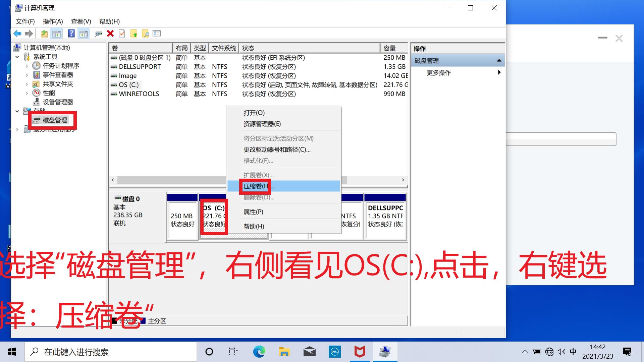Click the folder with magnifier toolbar icon

(x=145, y=33)
